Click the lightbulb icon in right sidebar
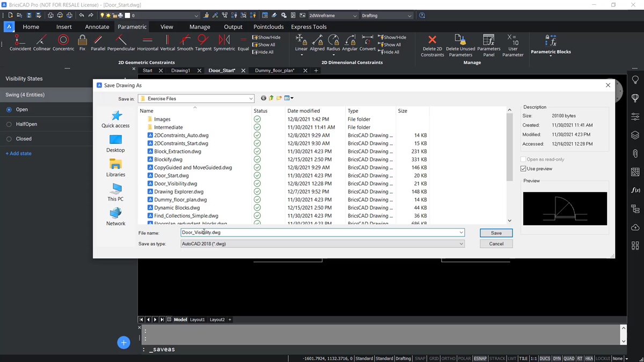Screen dimensions: 644x362 pos(635,80)
